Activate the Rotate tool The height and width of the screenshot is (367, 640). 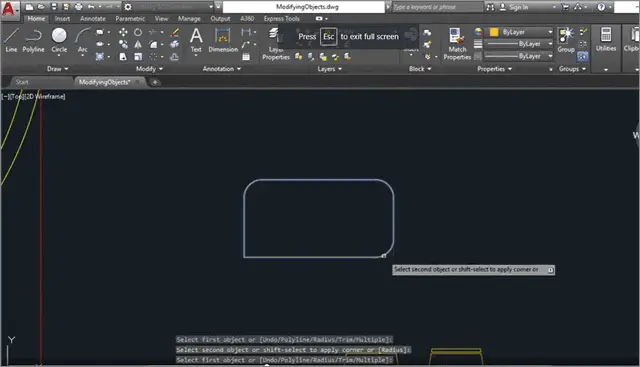138,32
